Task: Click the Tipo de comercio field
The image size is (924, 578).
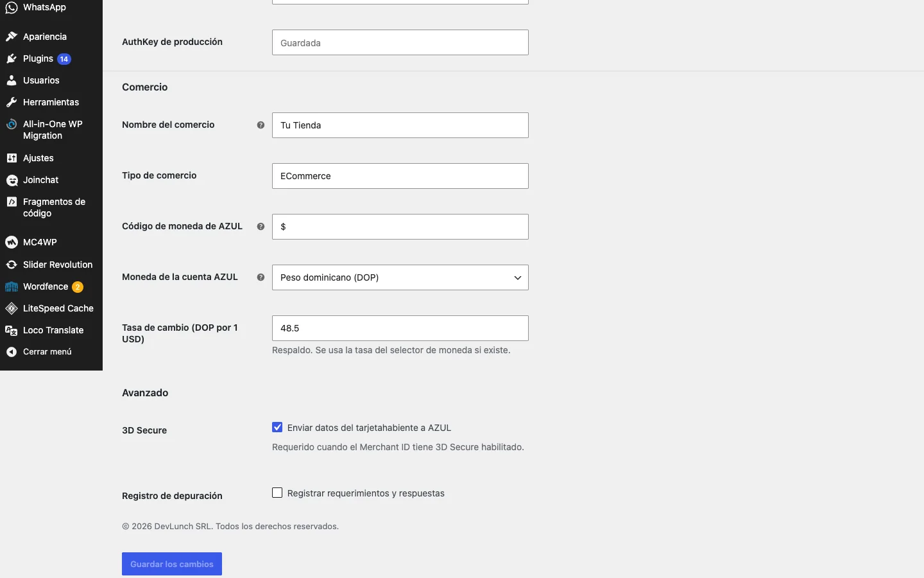Action: (400, 176)
